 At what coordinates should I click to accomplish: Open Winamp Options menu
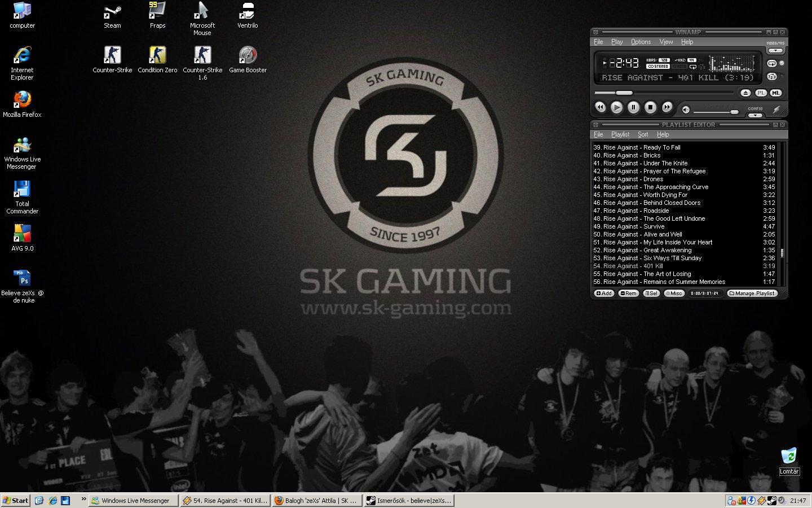641,42
